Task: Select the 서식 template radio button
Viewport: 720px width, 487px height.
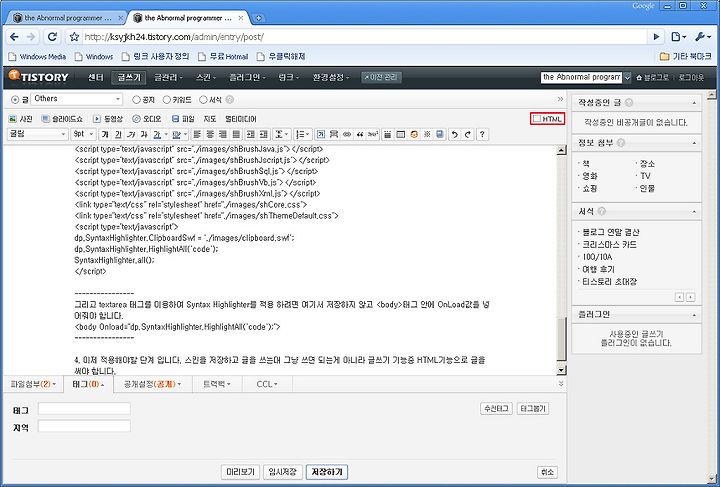Action: coord(203,99)
